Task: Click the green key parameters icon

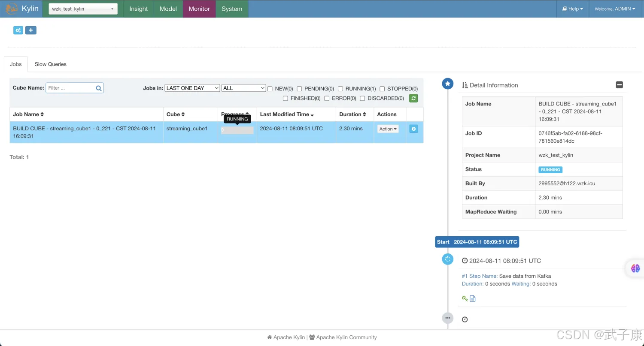Action: click(x=465, y=298)
